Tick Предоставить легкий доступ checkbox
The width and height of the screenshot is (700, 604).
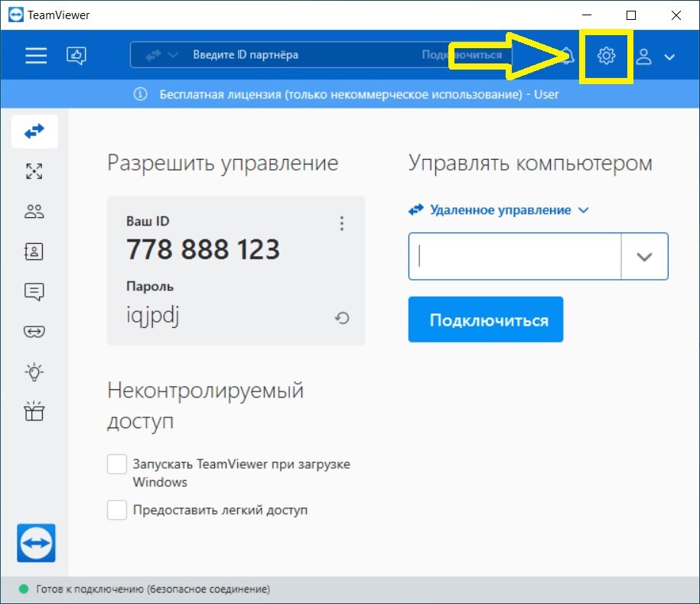pos(117,509)
